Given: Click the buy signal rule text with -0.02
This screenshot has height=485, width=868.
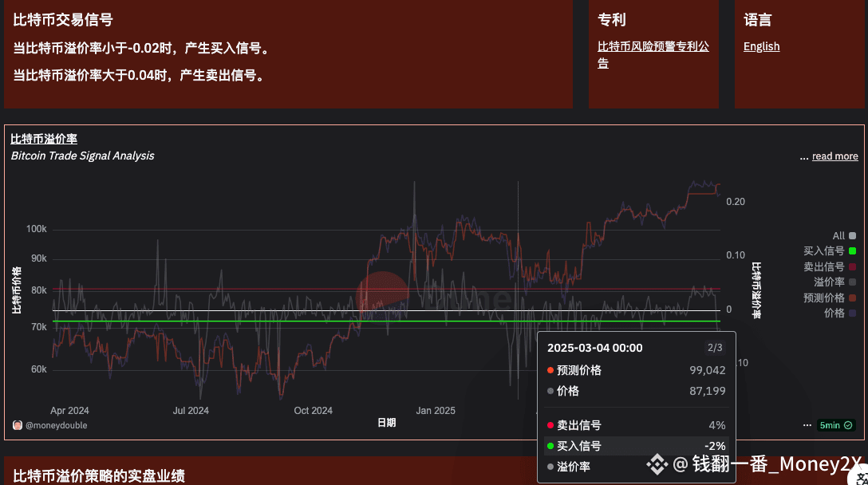Looking at the screenshot, I should (143, 49).
